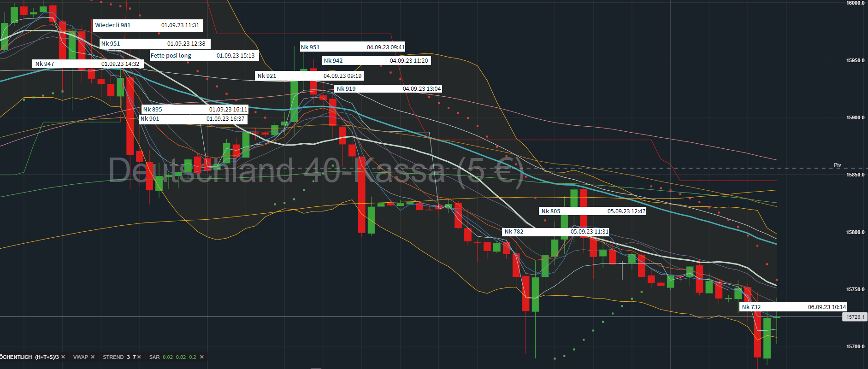868x369 pixels.
Task: Click the 15750.0 price axis label
Action: point(856,289)
